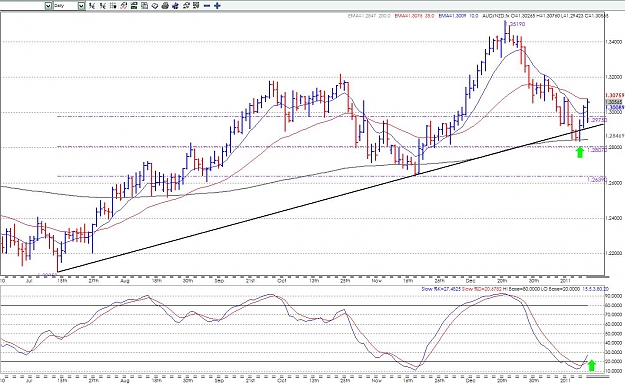Viewport: 625px width, 384px height.
Task: Expand the Daily timeframe dropdown arrow
Action: tap(81, 6)
